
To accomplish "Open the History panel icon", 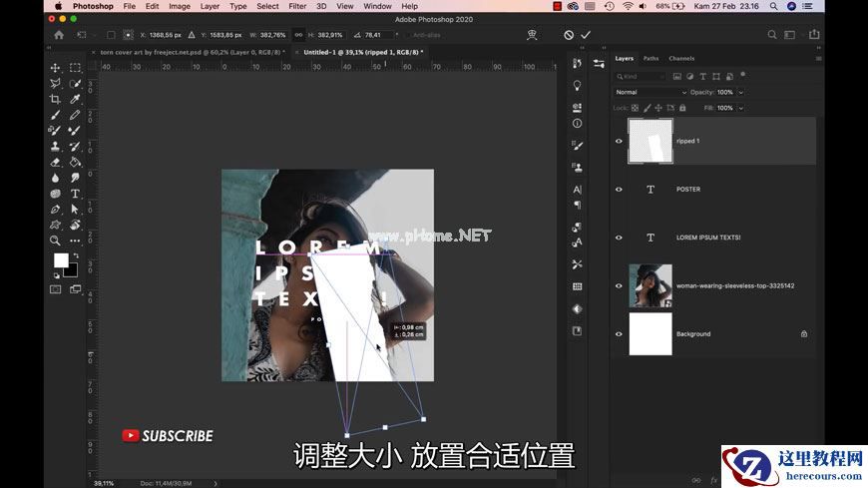I will tap(577, 63).
